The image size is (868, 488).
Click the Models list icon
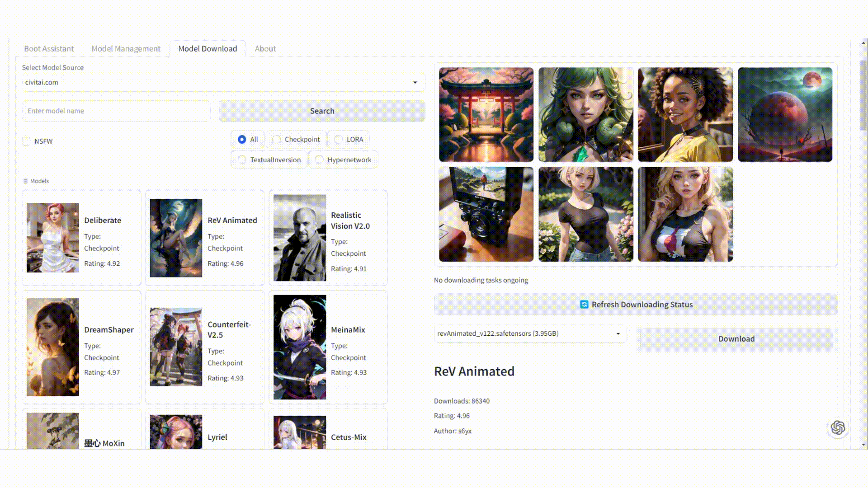pos(25,181)
